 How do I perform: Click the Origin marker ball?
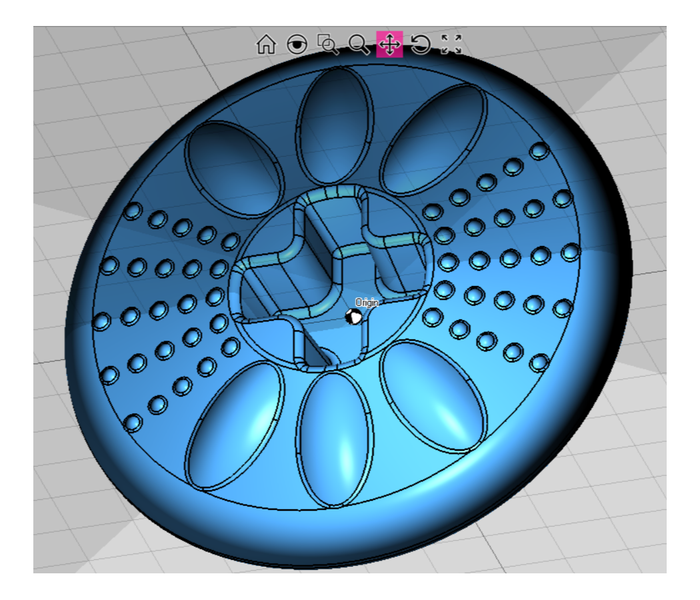[355, 317]
